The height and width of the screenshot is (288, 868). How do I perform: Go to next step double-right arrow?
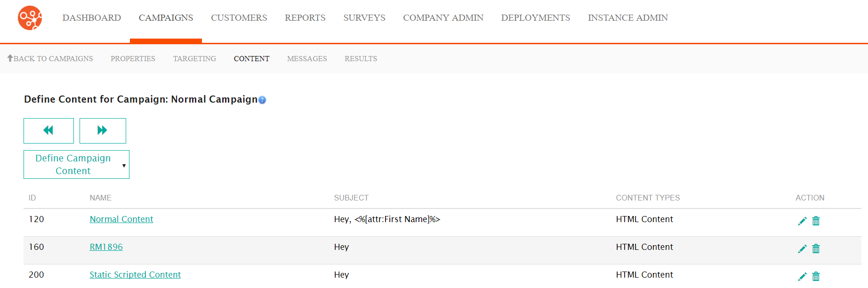tap(103, 130)
